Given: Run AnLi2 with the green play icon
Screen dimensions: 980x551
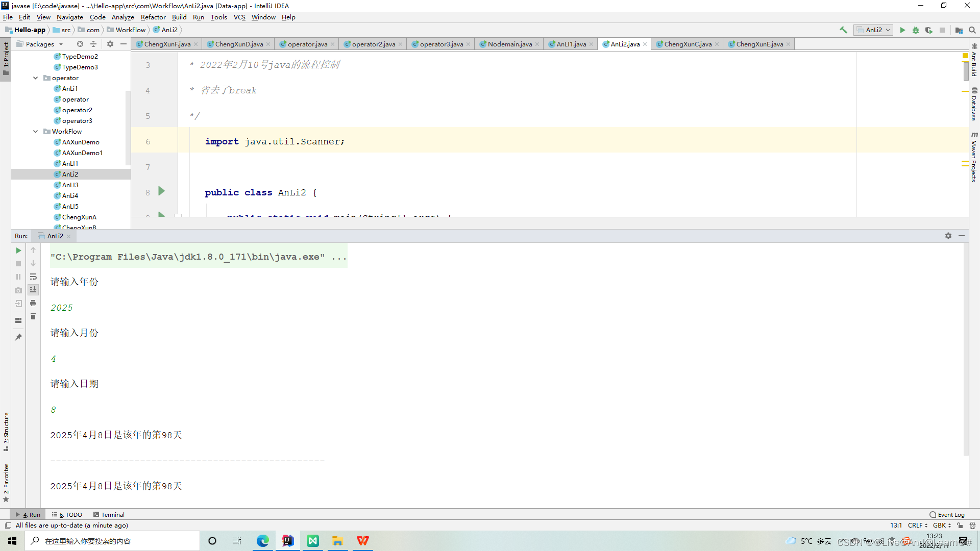Looking at the screenshot, I should coord(903,30).
